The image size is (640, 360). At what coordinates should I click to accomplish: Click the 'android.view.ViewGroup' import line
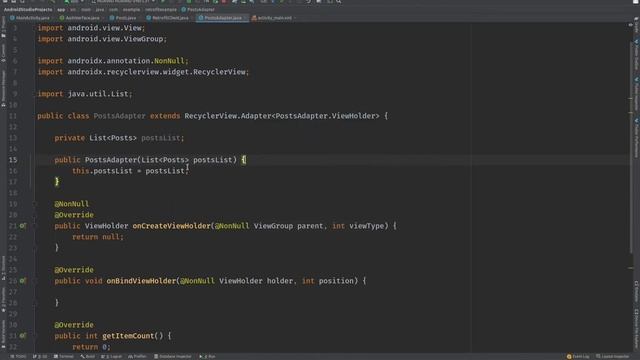102,39
